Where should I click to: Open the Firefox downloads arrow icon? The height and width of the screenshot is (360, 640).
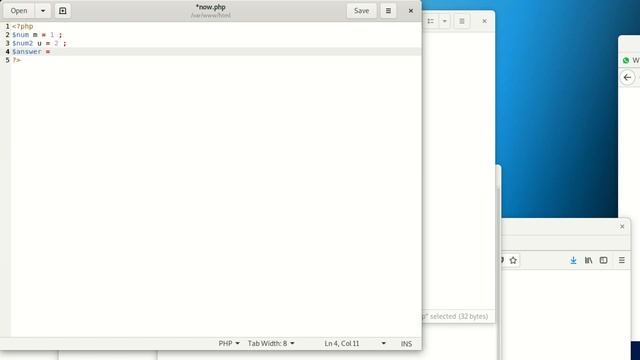point(573,260)
